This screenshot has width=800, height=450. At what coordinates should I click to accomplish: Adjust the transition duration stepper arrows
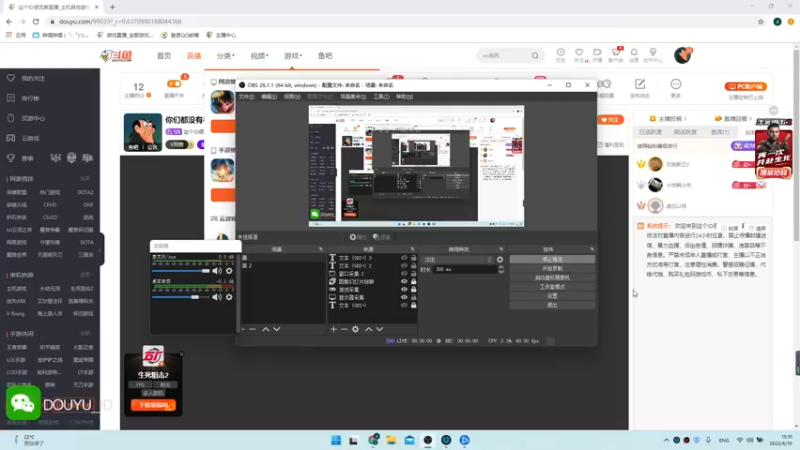tap(501, 269)
